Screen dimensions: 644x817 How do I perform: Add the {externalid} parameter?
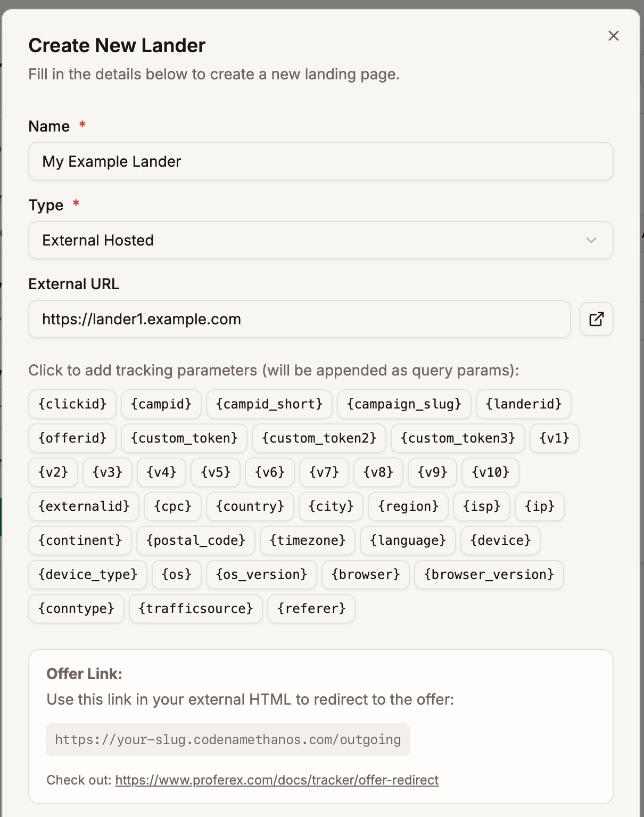84,506
